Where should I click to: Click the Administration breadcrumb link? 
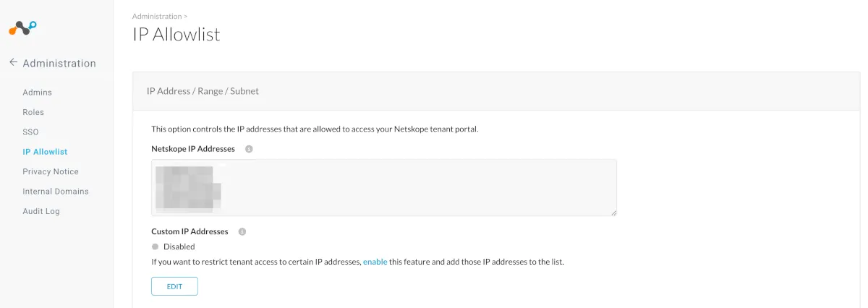click(x=157, y=15)
